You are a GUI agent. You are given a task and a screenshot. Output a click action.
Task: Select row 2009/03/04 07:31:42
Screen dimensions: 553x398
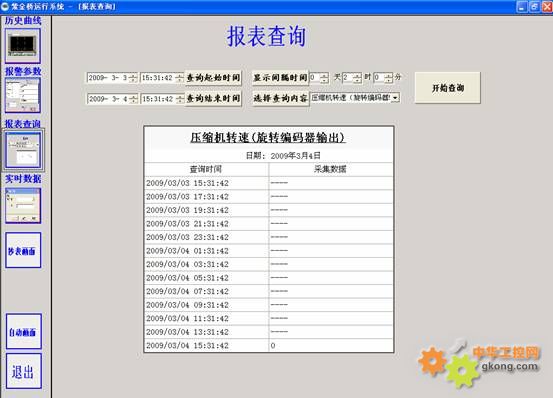pyautogui.click(x=269, y=291)
